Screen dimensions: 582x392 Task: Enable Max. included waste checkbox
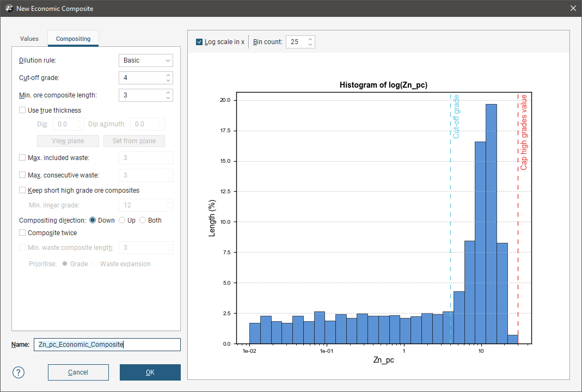point(22,158)
